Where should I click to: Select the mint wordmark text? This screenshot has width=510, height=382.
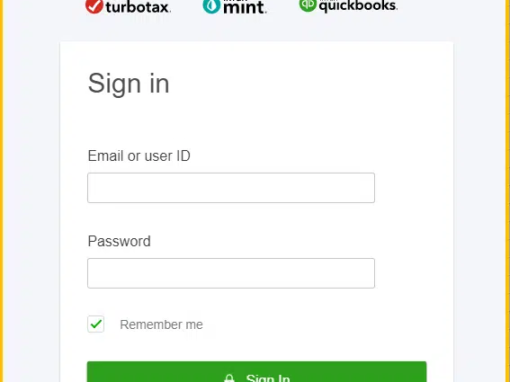245,7
